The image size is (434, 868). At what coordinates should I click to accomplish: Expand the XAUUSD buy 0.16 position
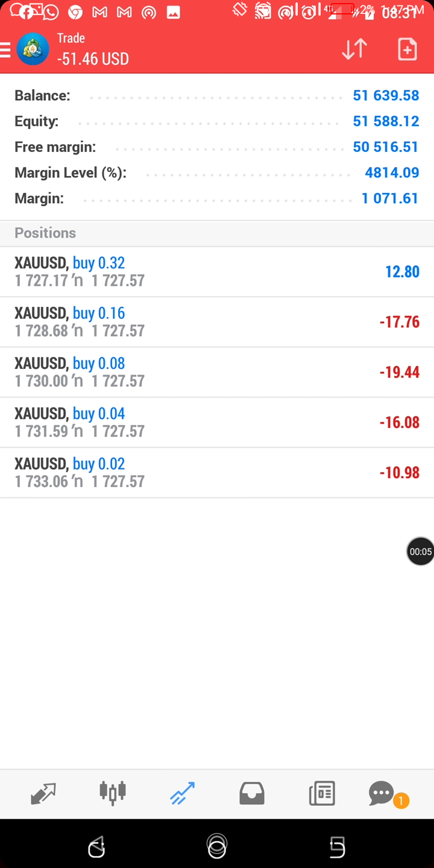217,322
